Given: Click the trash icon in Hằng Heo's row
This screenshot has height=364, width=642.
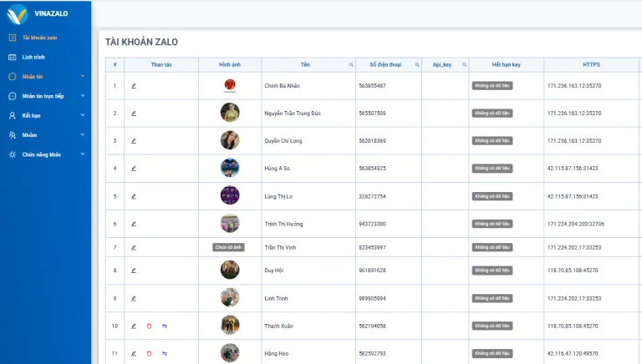Looking at the screenshot, I should (149, 353).
